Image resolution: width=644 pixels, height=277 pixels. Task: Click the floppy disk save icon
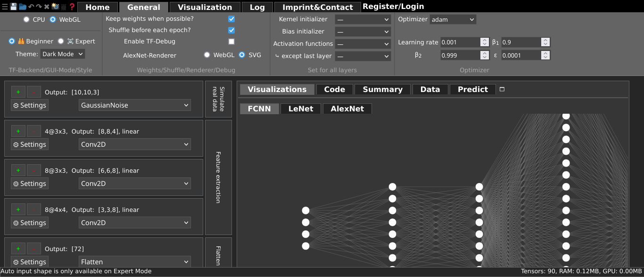[14, 7]
